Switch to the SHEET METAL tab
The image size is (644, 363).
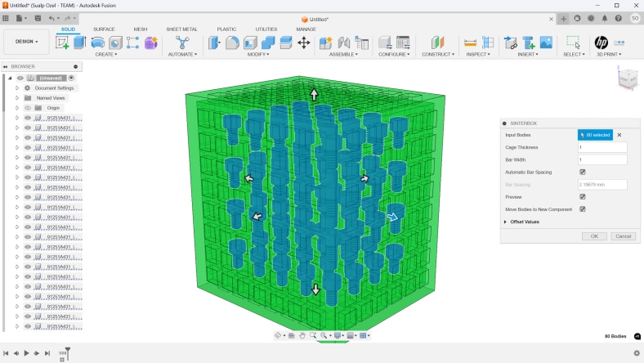181,29
